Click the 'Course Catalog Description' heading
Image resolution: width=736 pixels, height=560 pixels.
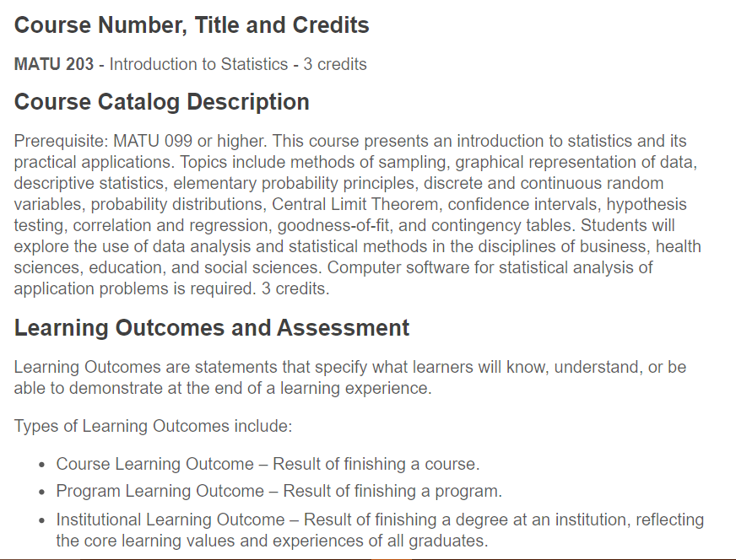(x=161, y=102)
